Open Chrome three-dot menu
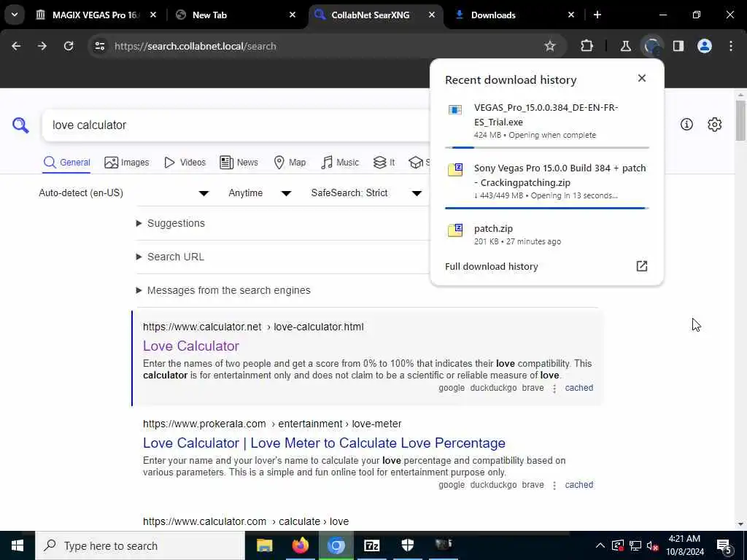The image size is (747, 560). point(731,46)
